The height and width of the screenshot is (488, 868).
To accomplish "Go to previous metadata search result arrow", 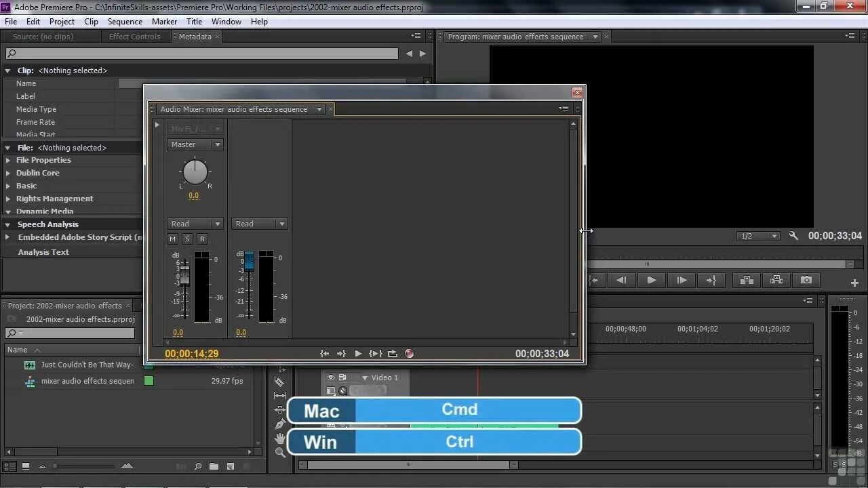I will tap(409, 54).
